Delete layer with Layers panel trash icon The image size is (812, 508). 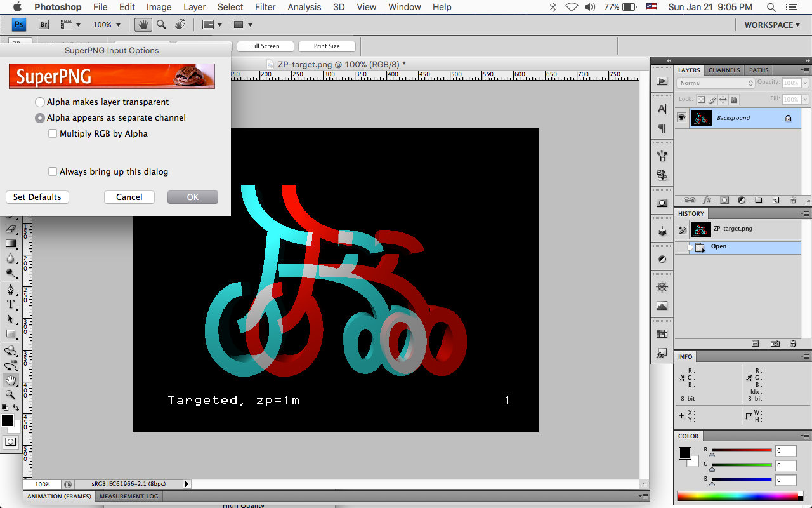tap(793, 200)
